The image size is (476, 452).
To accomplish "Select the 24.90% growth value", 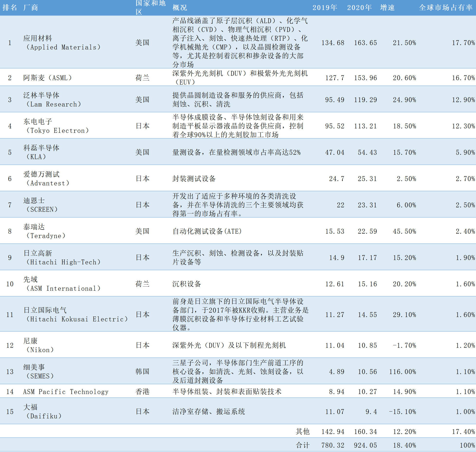I will [x=404, y=100].
